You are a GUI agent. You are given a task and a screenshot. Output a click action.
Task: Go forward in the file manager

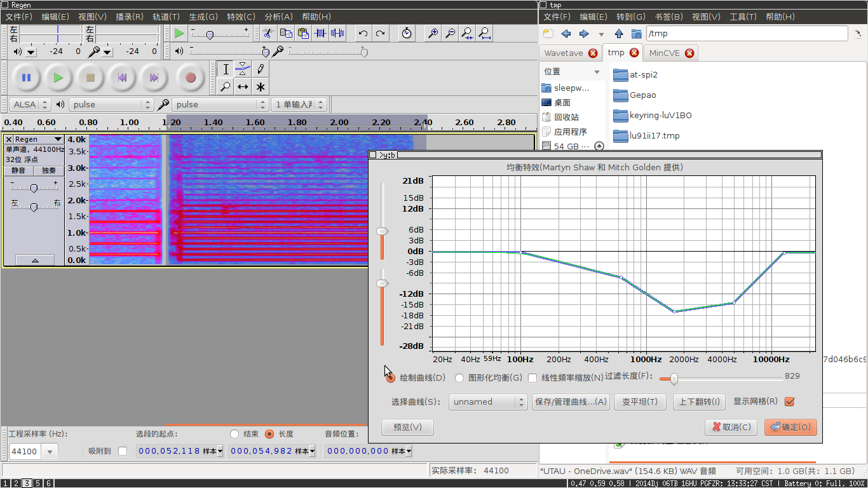pyautogui.click(x=584, y=34)
